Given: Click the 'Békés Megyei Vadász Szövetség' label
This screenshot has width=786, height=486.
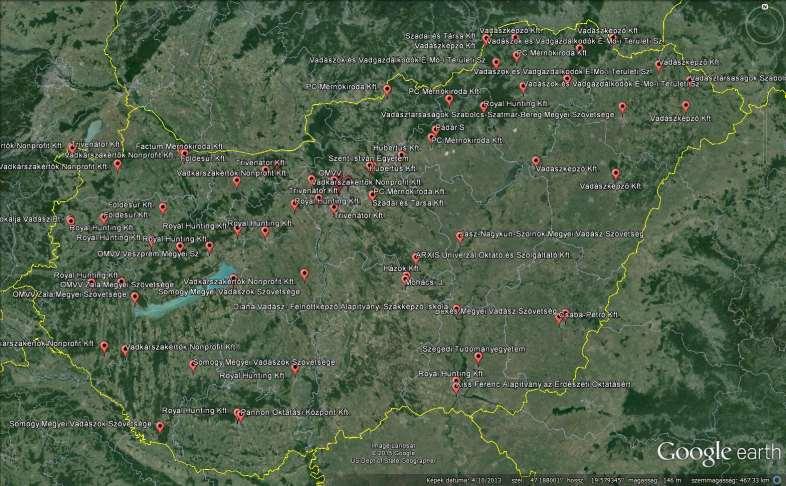Looking at the screenshot, I should [496, 311].
